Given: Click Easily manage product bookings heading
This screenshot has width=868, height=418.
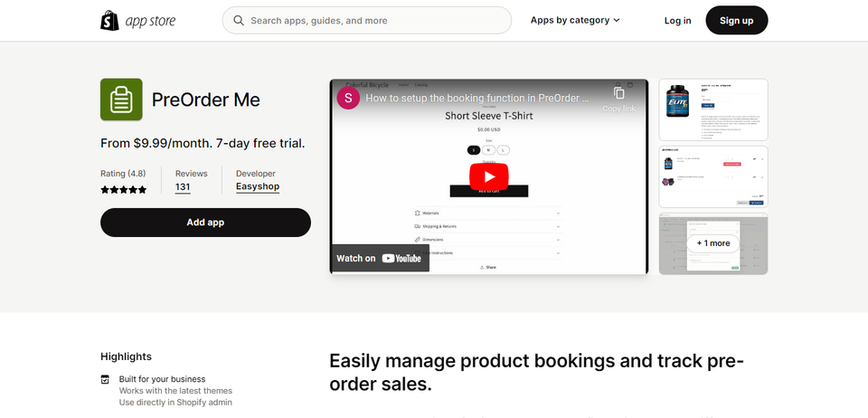Looking at the screenshot, I should [x=536, y=372].
